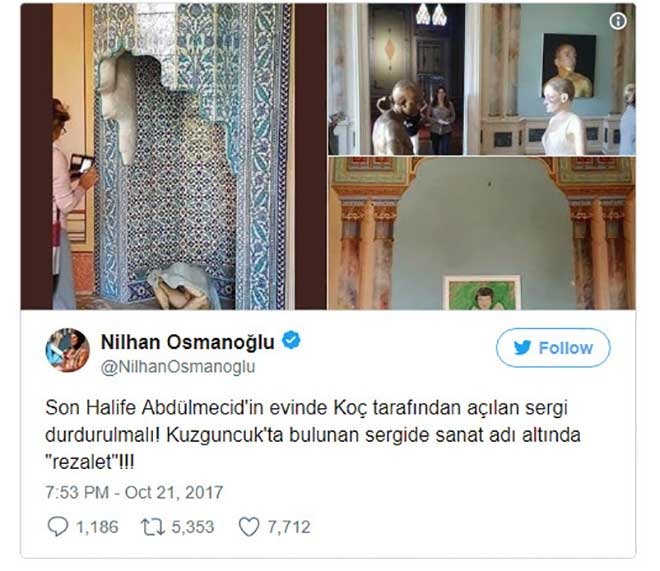Open the tiled fireplace niche photo
The height and width of the screenshot is (571, 660).
[x=173, y=157]
